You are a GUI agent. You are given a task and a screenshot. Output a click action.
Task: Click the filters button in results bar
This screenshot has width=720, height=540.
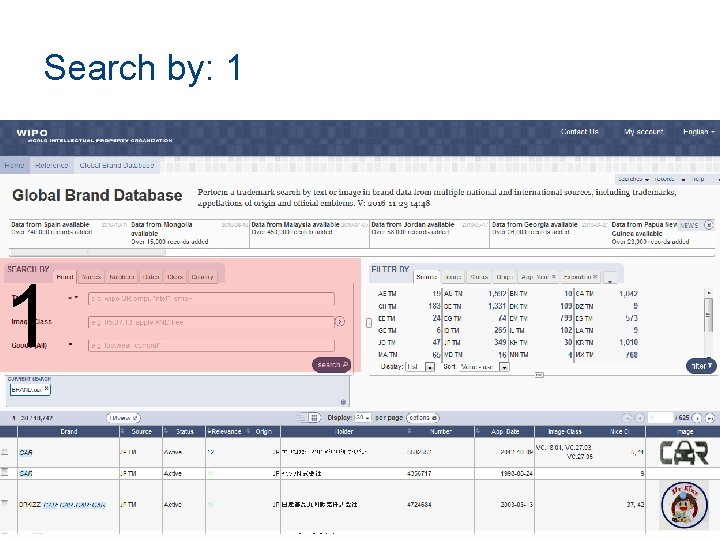coord(123,418)
